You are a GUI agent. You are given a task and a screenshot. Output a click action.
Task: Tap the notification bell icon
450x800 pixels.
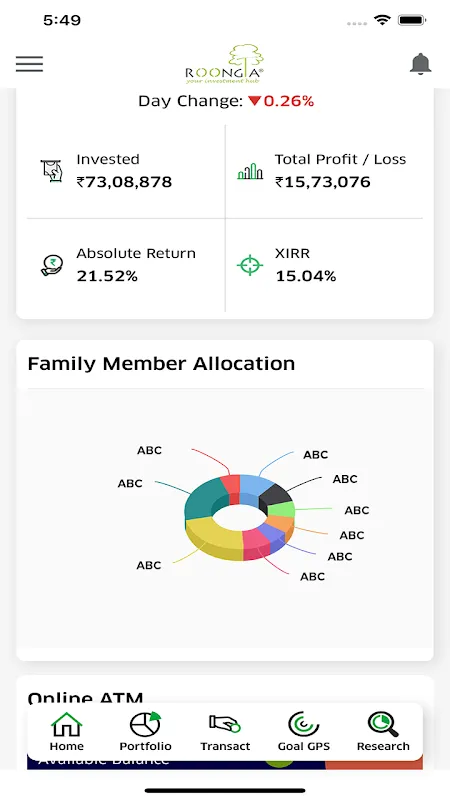[x=420, y=64]
